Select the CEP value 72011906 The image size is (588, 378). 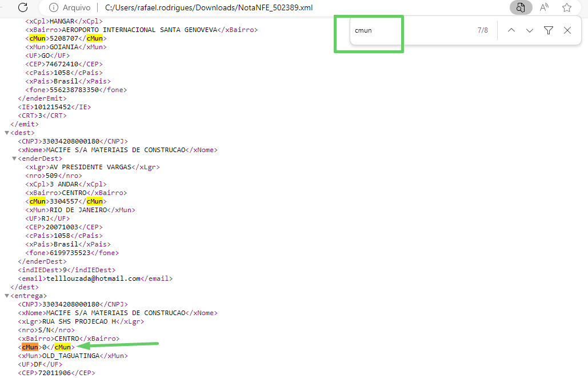54,373
